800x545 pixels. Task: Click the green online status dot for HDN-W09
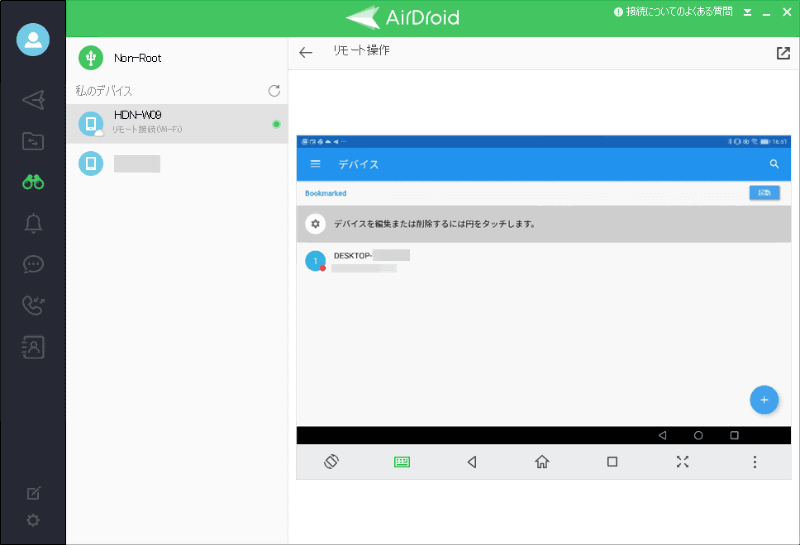tap(276, 124)
